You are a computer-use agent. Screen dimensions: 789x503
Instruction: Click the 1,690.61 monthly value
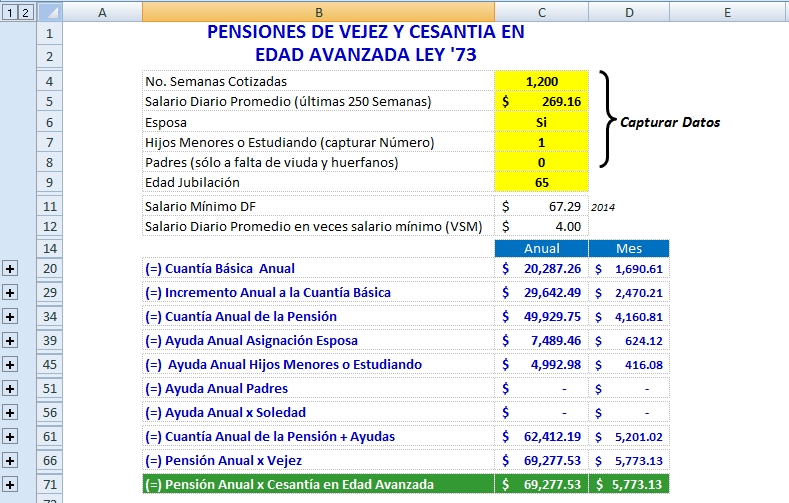click(629, 269)
